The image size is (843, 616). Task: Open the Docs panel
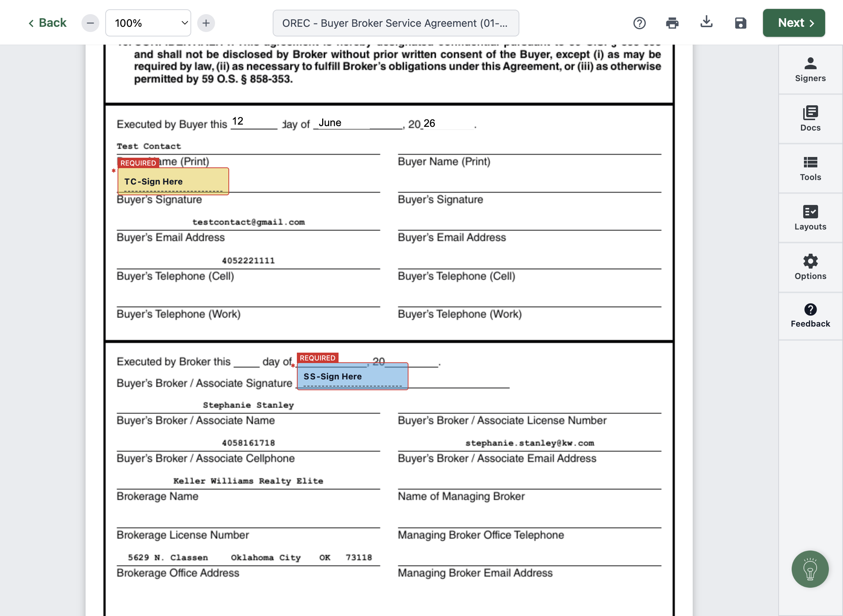click(810, 119)
